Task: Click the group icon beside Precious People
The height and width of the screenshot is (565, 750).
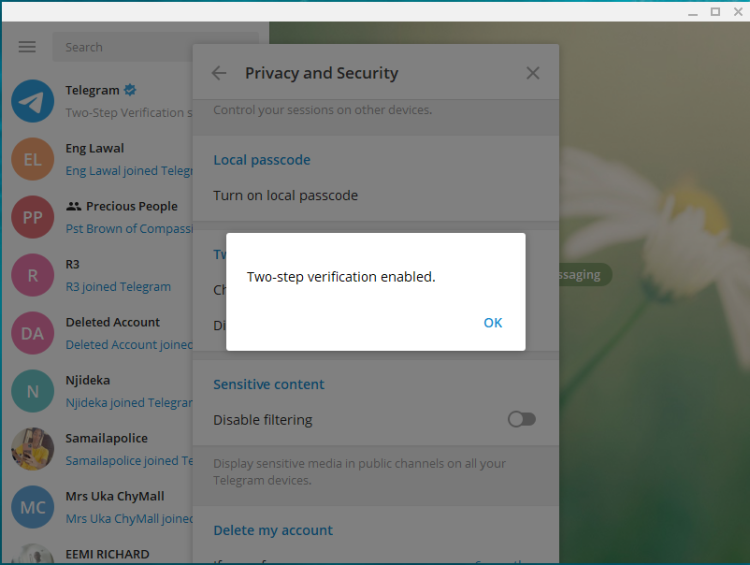Action: (x=74, y=206)
